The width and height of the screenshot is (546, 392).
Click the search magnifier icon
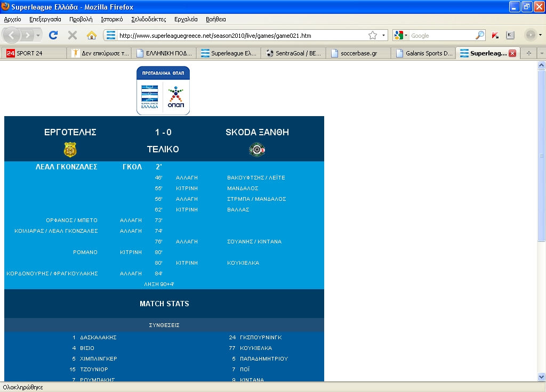click(x=480, y=36)
